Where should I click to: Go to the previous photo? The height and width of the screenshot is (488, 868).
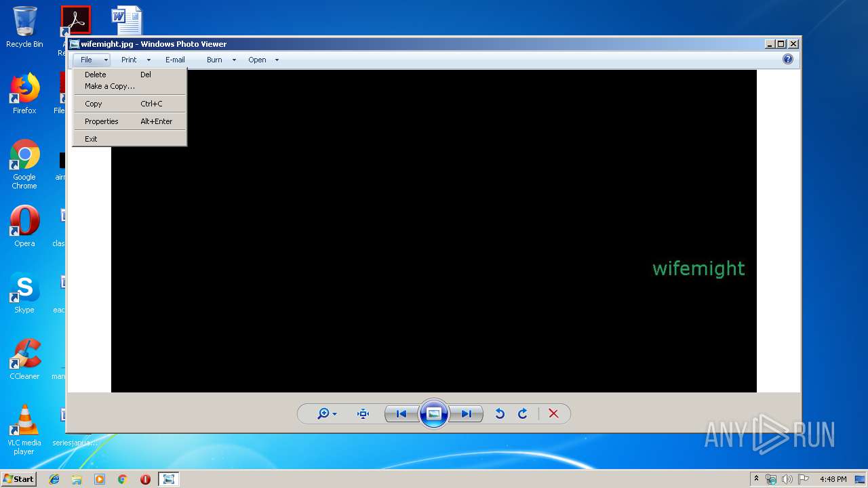pos(401,413)
